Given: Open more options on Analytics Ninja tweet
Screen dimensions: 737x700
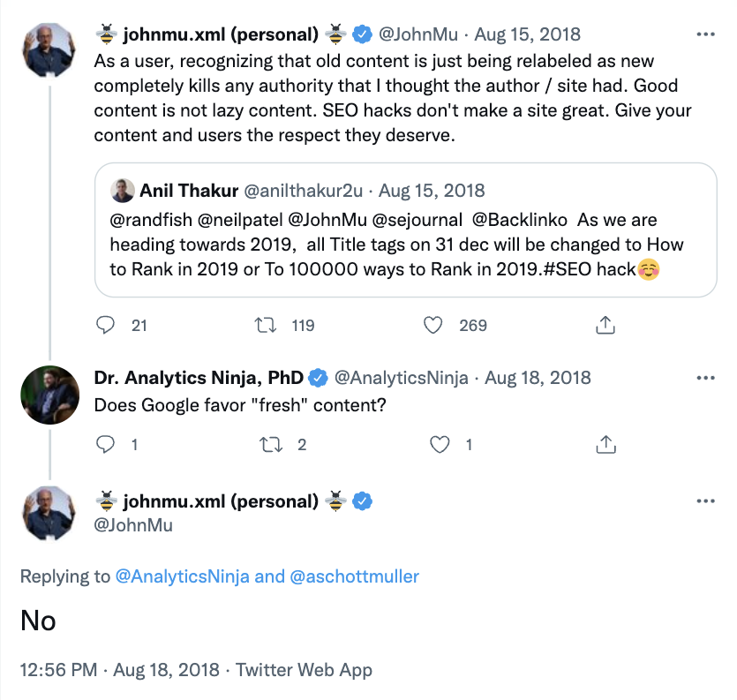Looking at the screenshot, I should point(705,378).
